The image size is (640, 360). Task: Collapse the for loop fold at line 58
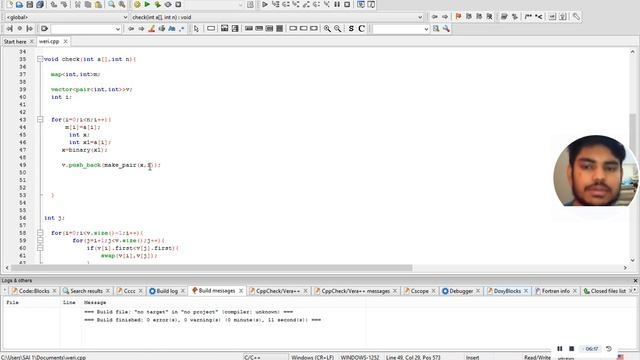coord(40,233)
